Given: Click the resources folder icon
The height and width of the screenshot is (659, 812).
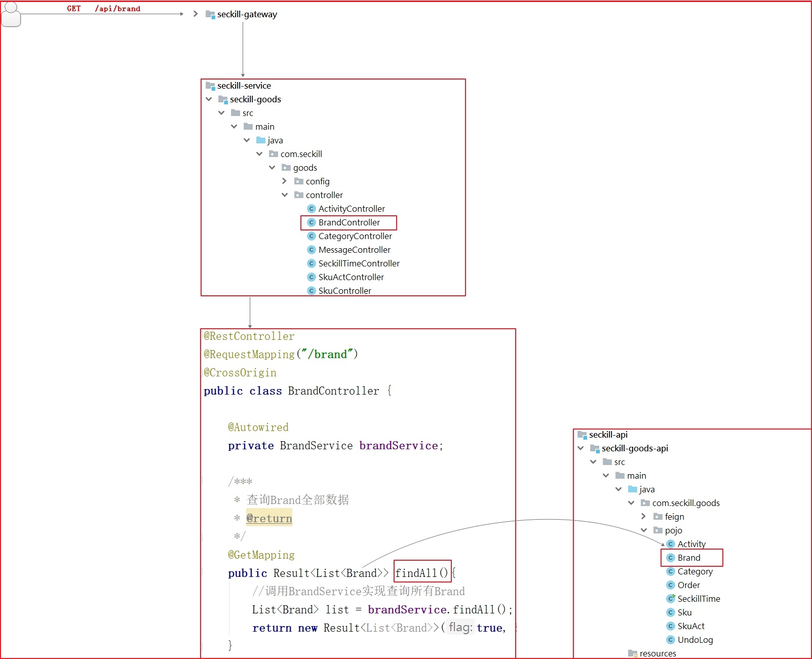Looking at the screenshot, I should click(x=633, y=653).
